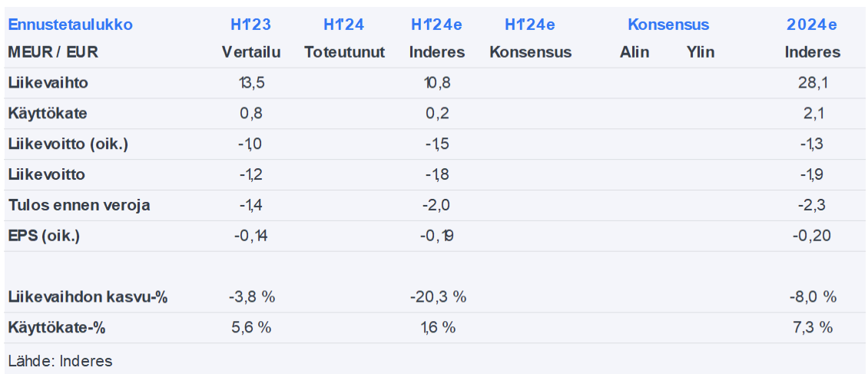Click the Vertailu sub-header

point(251,52)
